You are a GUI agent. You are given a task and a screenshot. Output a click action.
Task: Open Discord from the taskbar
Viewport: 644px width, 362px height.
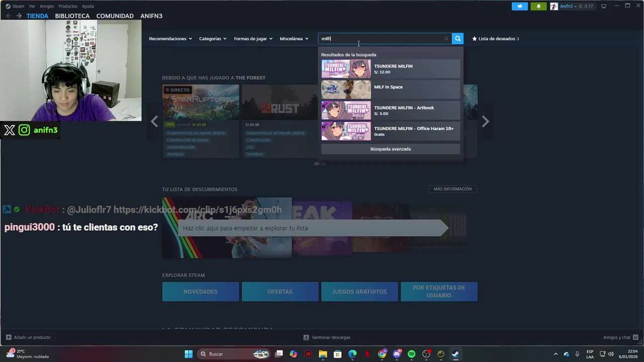[x=397, y=354]
